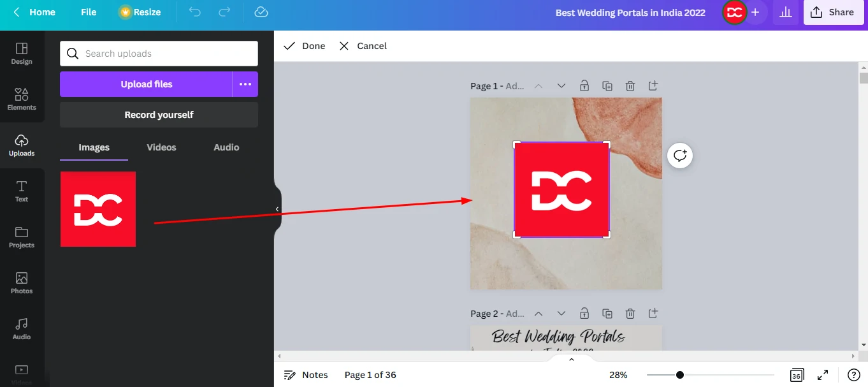Open the Help question mark icon
The width and height of the screenshot is (868, 387).
[x=853, y=375]
